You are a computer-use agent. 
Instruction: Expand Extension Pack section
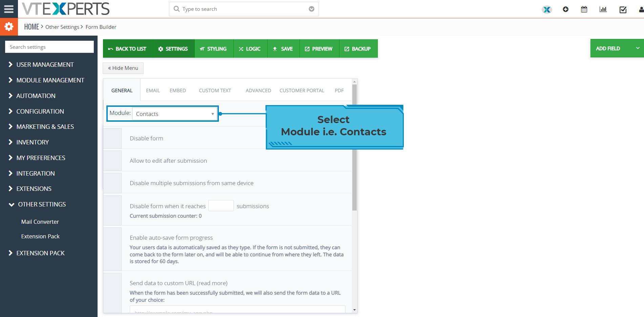tap(37, 253)
